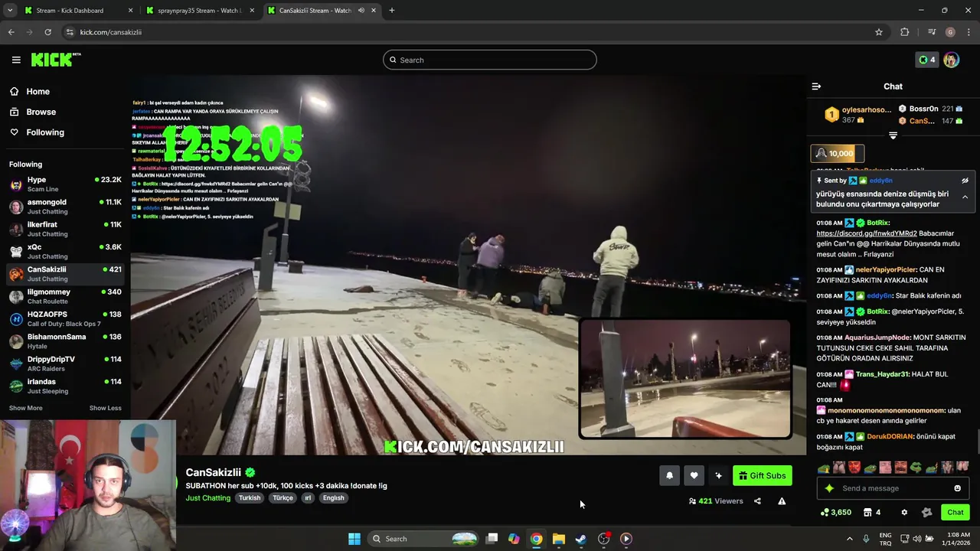Bookmark this page with the star
The height and width of the screenshot is (551, 980).
(879, 32)
